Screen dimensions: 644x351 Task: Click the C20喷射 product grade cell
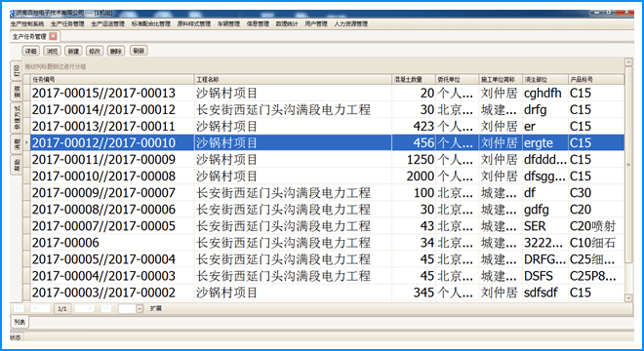pos(596,226)
